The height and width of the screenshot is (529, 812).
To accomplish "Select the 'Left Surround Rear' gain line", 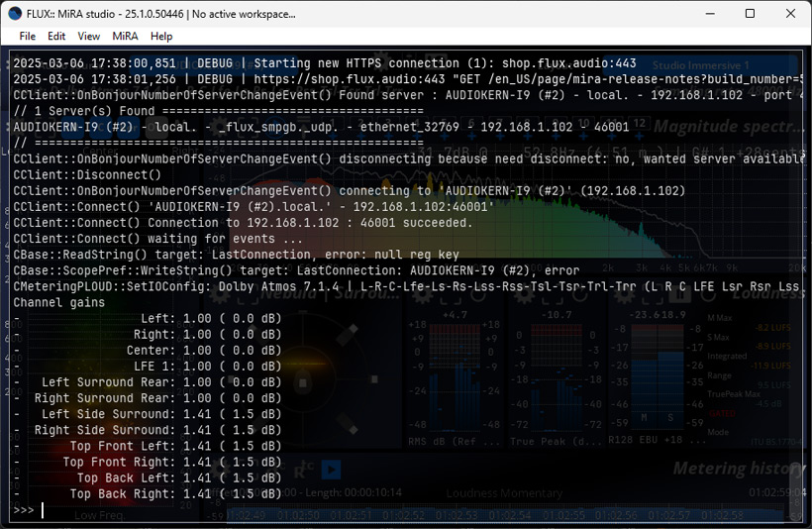I will coord(148,382).
